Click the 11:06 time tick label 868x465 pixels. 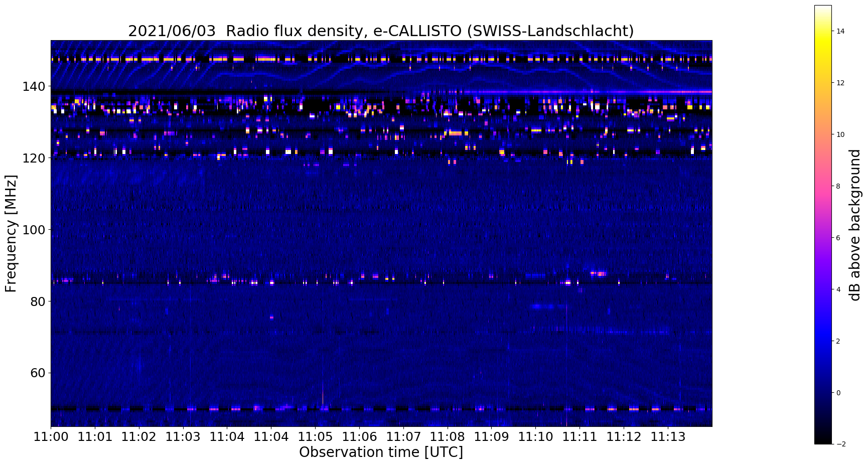(x=359, y=437)
